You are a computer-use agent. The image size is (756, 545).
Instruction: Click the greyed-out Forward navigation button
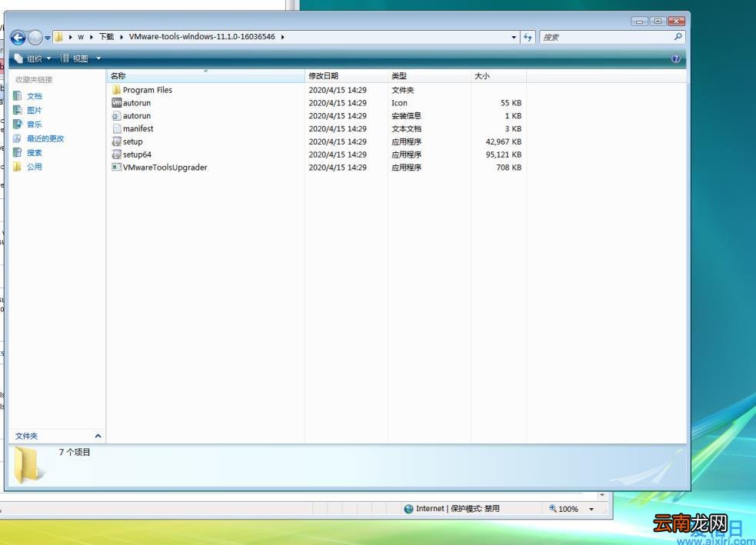tap(35, 38)
